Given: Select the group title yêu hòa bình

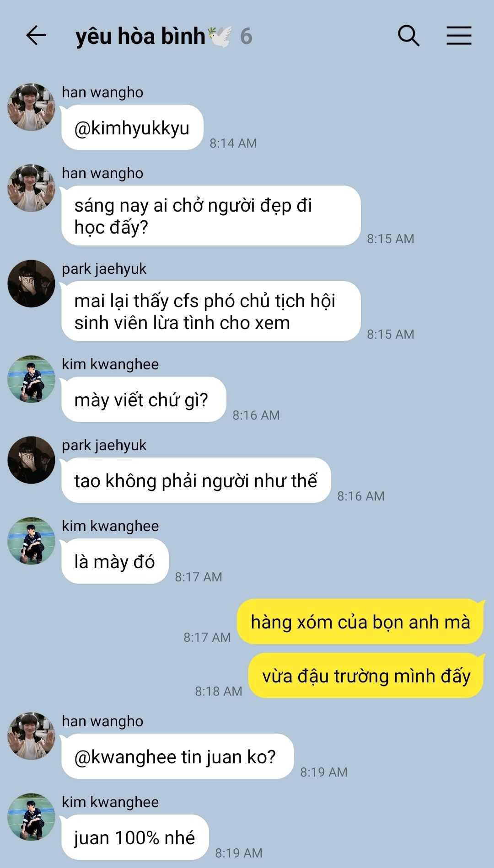Looking at the screenshot, I should tap(140, 36).
